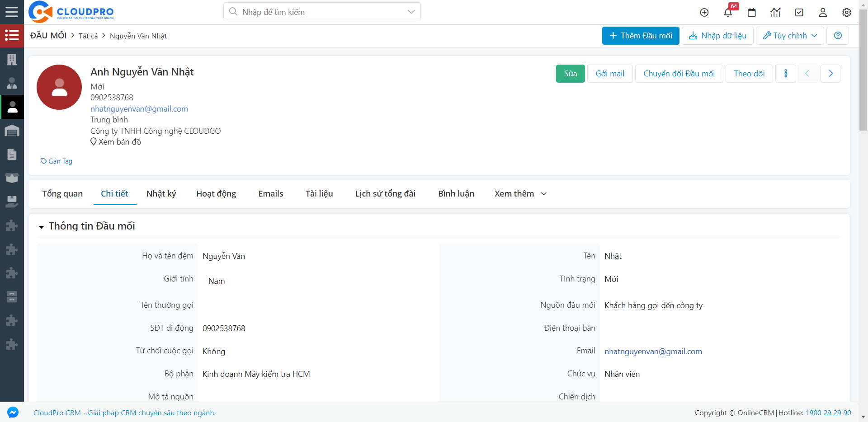
Task: Click the header email nhatnguyenvan@gmail.com link
Action: point(139,109)
